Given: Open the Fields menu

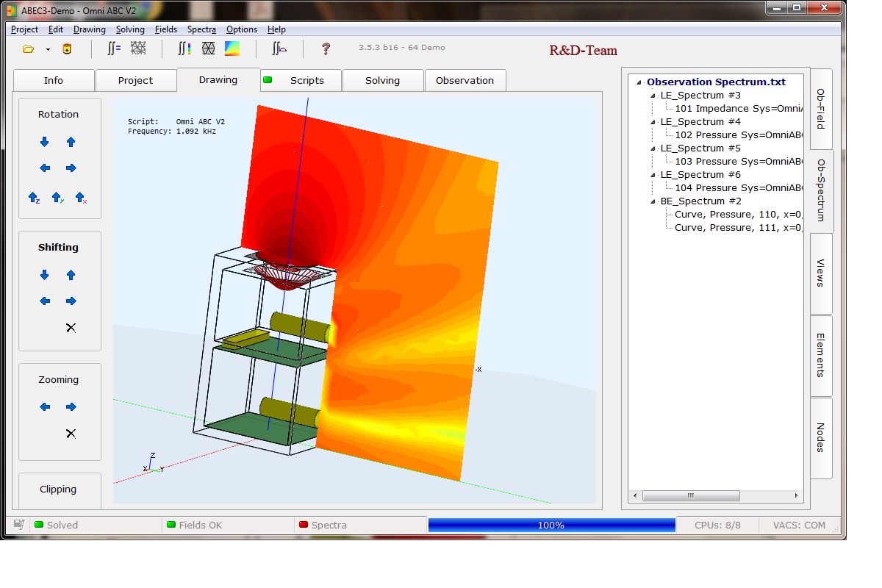Looking at the screenshot, I should 166,29.
